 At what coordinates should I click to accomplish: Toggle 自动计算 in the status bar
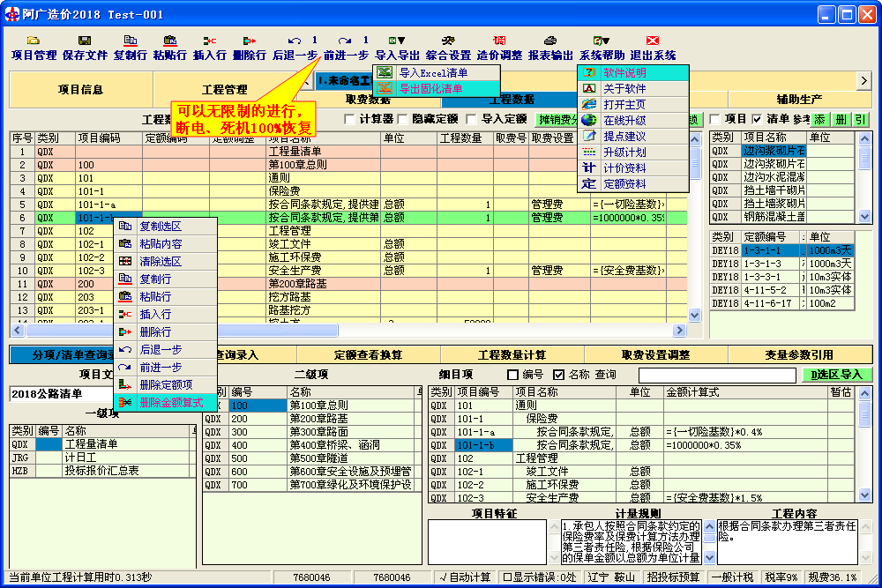[465, 577]
